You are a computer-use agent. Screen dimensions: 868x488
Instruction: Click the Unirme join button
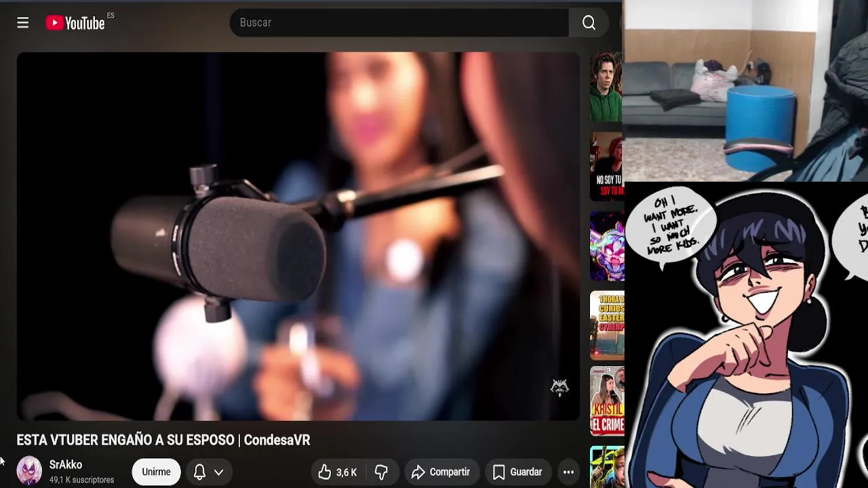[x=156, y=472]
